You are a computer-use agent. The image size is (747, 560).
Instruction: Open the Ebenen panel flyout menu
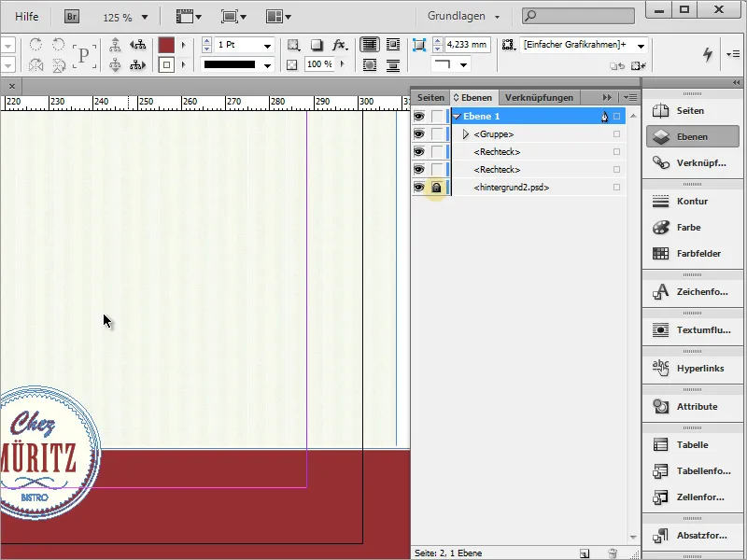tap(630, 98)
